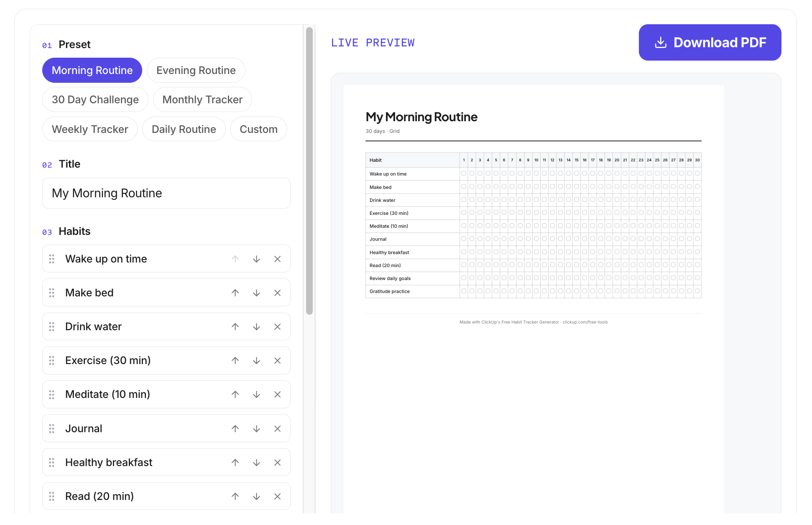Click drag handle for 'Make bed'
812x525 pixels.
pyautogui.click(x=52, y=293)
